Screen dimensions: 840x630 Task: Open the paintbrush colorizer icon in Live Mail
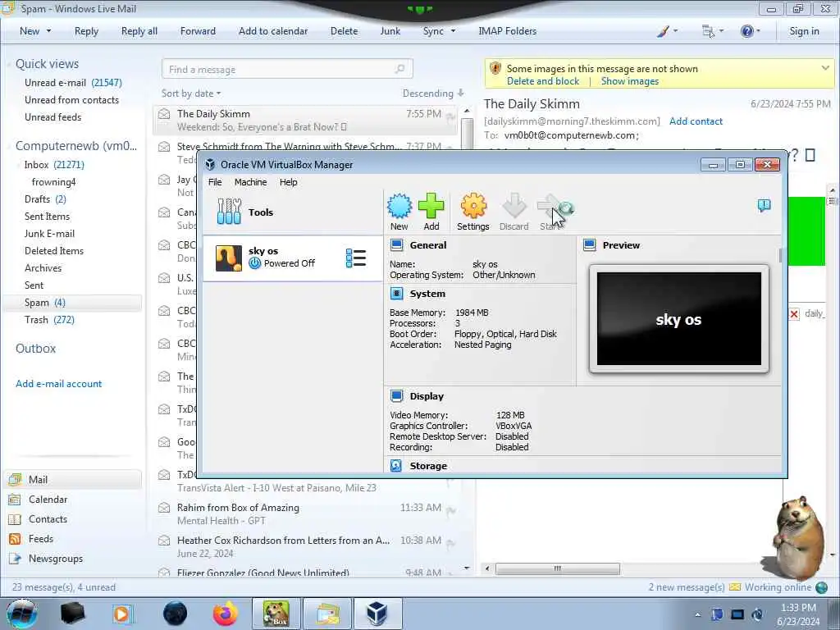[663, 31]
